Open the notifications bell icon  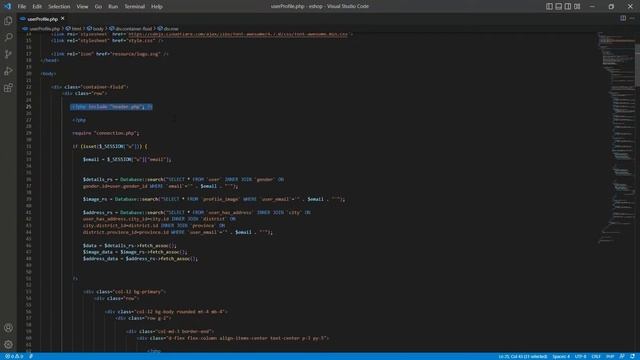(632, 356)
